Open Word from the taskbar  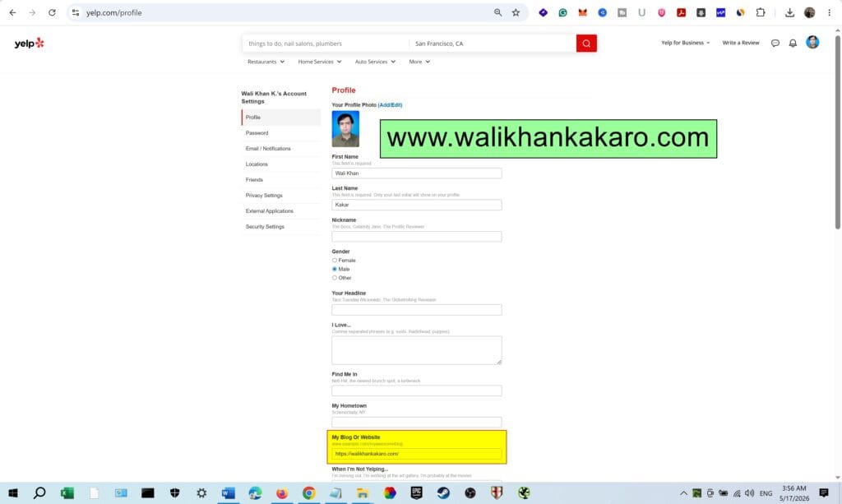pos(229,492)
